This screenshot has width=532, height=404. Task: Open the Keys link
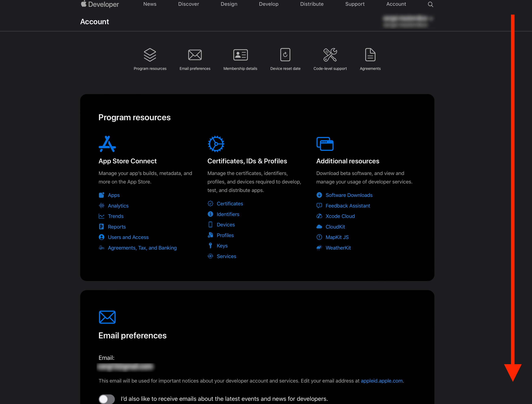point(222,246)
